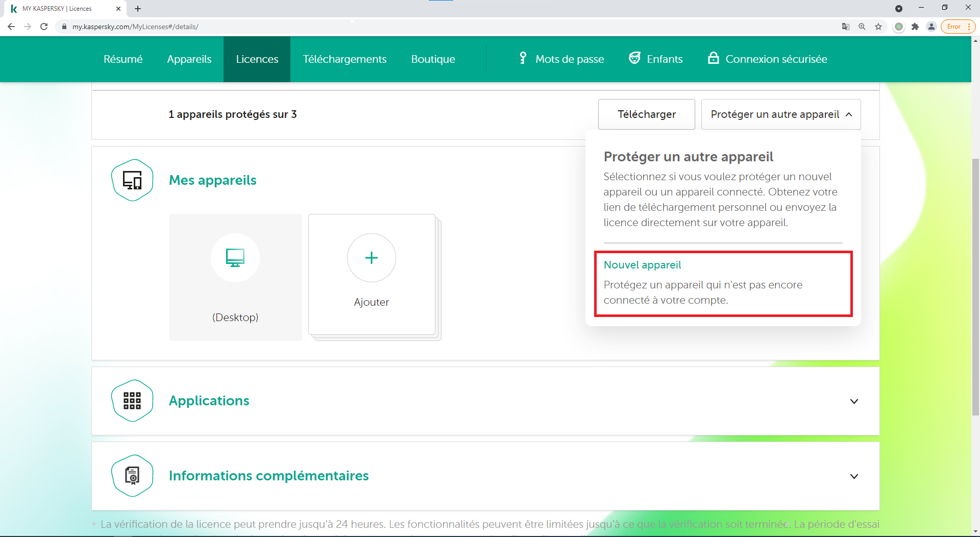Click the browser forward arrow
980x537 pixels.
pyautogui.click(x=28, y=27)
